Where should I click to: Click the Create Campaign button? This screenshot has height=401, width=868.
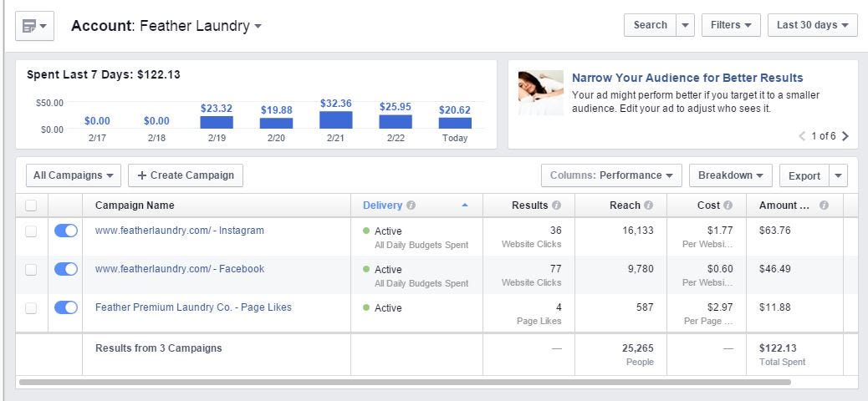pos(186,175)
